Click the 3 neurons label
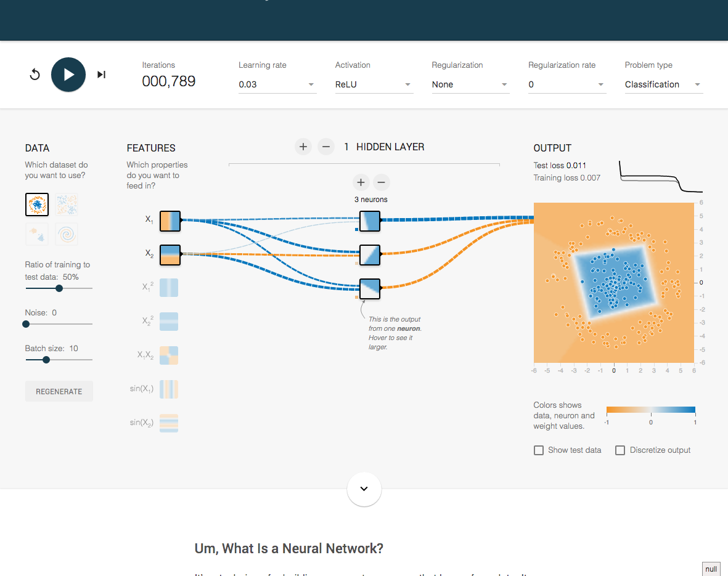This screenshot has height=576, width=728. [371, 200]
